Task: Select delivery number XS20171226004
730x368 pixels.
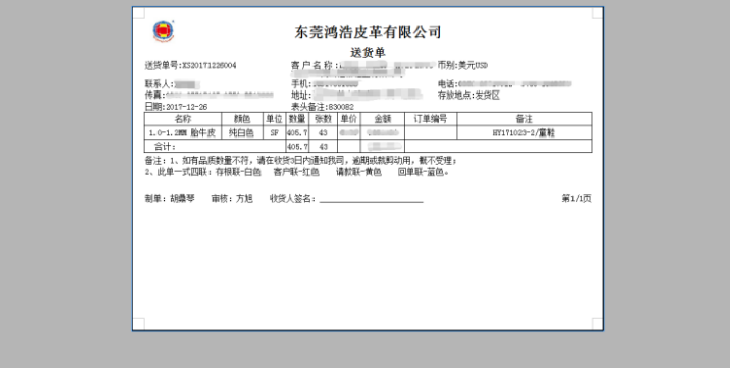Action: coord(210,66)
